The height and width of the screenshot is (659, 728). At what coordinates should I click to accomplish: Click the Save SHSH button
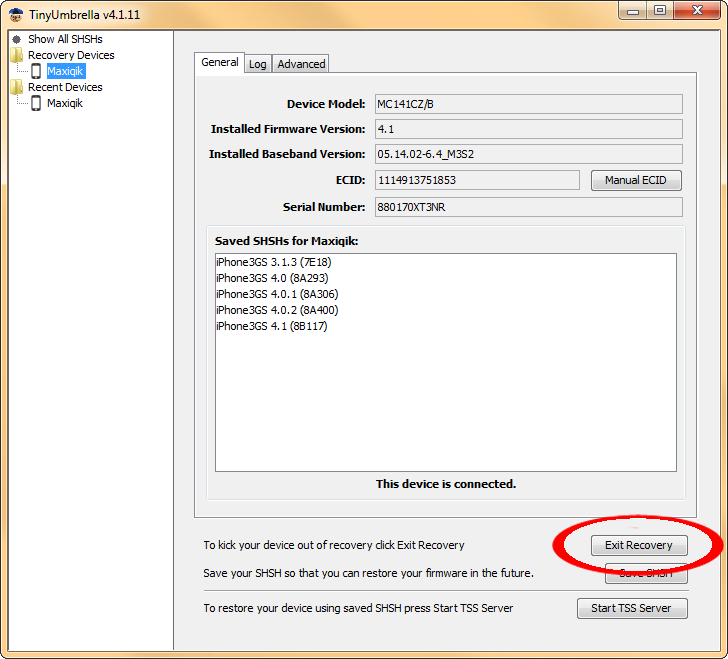pos(646,574)
